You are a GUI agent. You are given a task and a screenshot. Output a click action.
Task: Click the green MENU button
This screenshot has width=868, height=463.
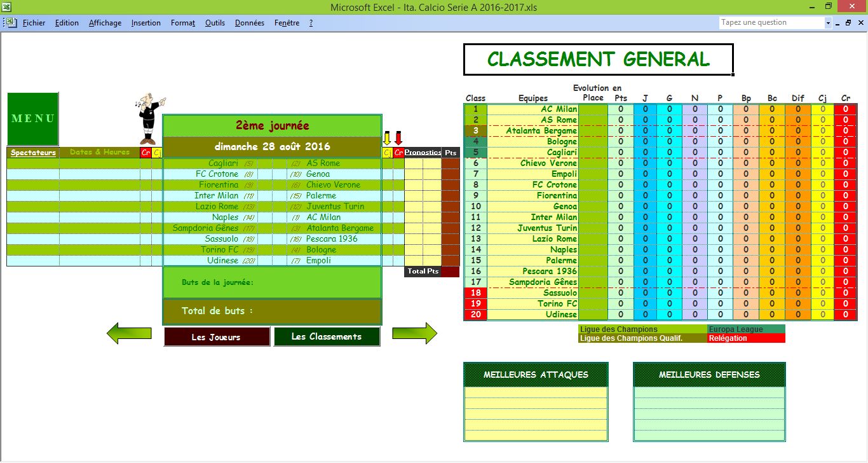point(33,119)
